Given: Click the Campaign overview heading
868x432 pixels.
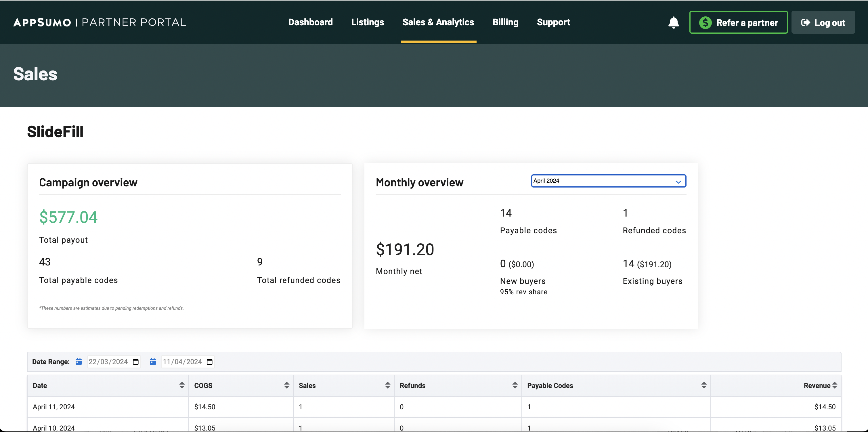Looking at the screenshot, I should (88, 182).
